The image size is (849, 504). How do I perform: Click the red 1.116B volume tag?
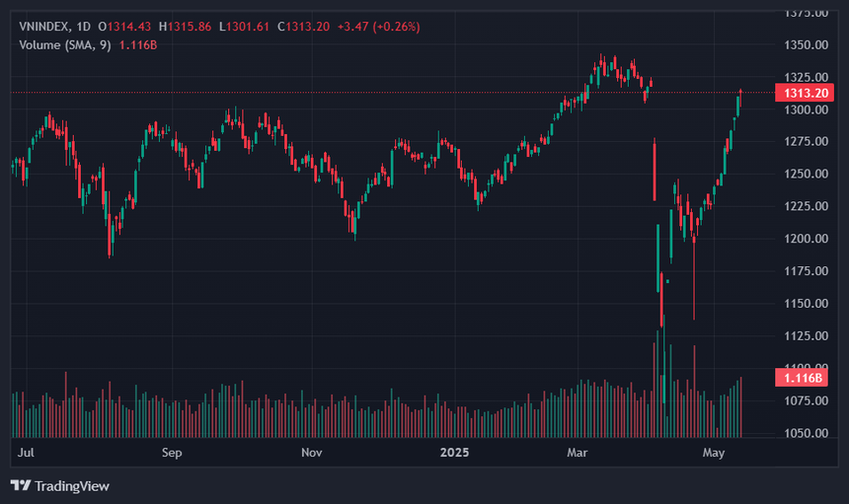click(802, 378)
